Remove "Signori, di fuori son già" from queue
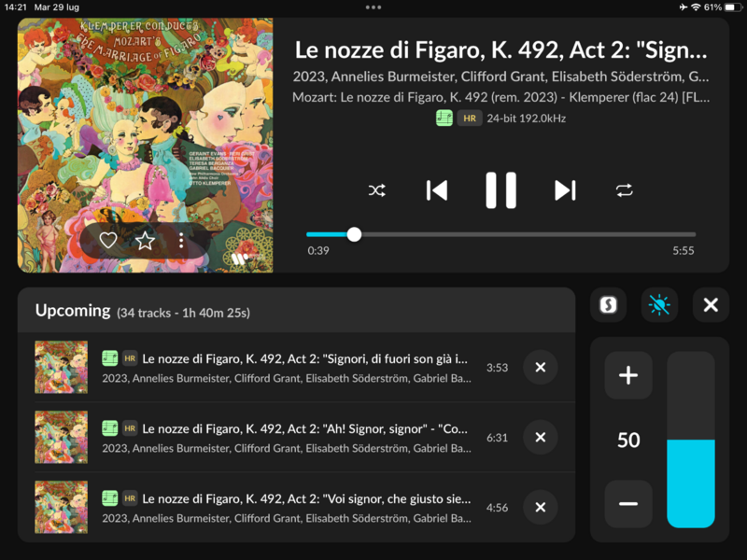 click(x=540, y=368)
